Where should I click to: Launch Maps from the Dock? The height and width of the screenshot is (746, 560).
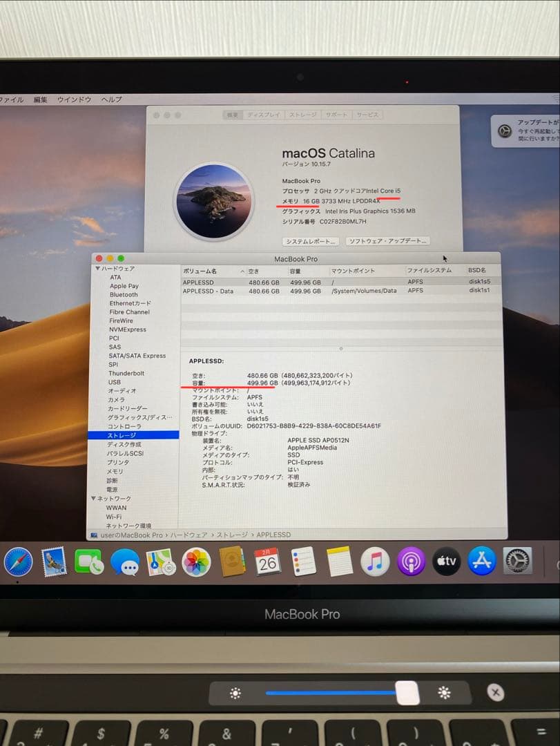[160, 562]
